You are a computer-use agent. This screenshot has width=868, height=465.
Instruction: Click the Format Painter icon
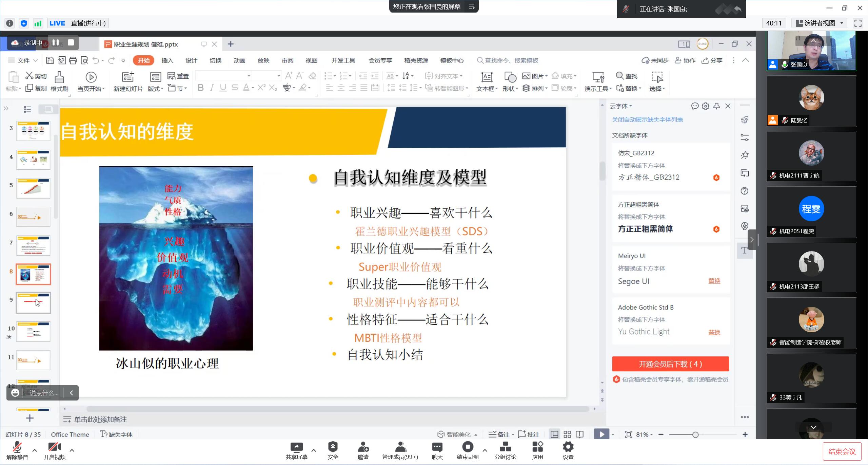tap(59, 77)
